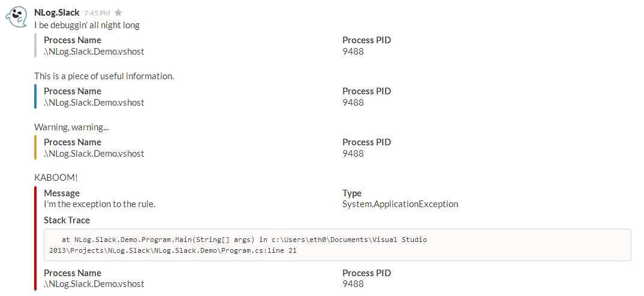The image size is (644, 296).
Task: Click process name value in blue attachment
Action: [94, 103]
